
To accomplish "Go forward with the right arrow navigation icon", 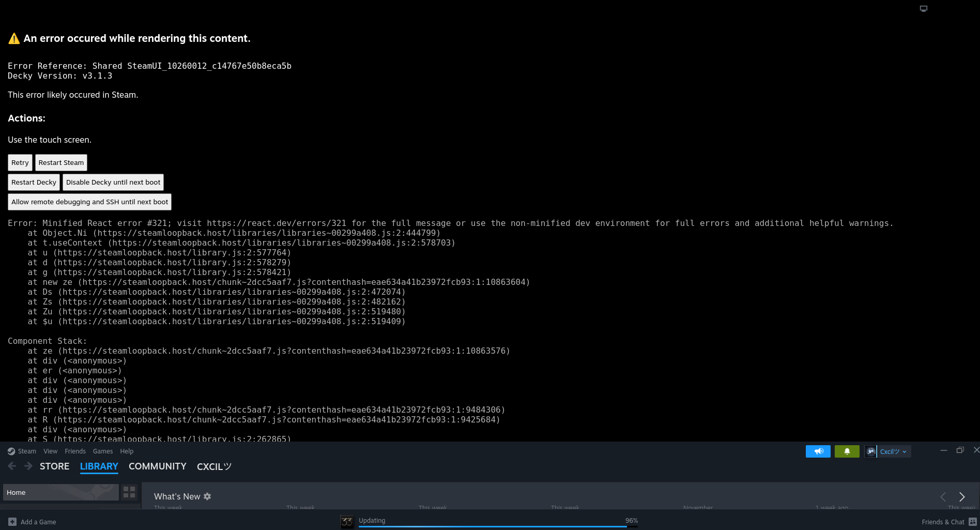I will pos(28,466).
